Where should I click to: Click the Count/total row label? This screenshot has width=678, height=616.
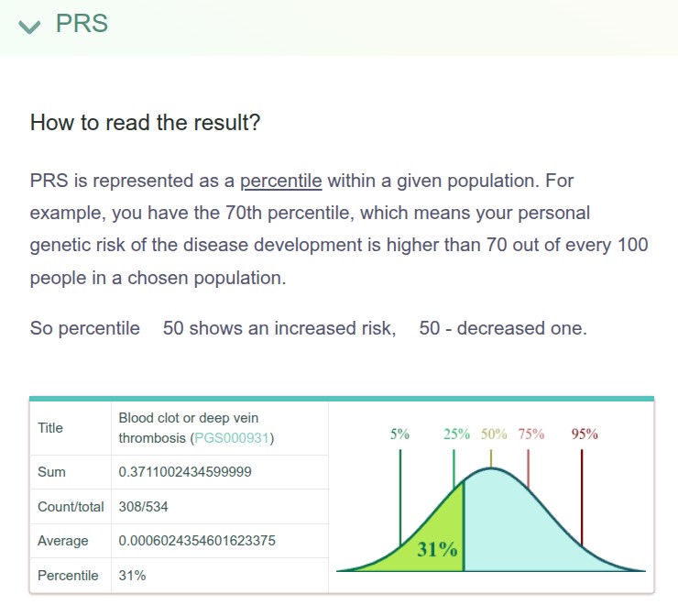pyautogui.click(x=71, y=507)
